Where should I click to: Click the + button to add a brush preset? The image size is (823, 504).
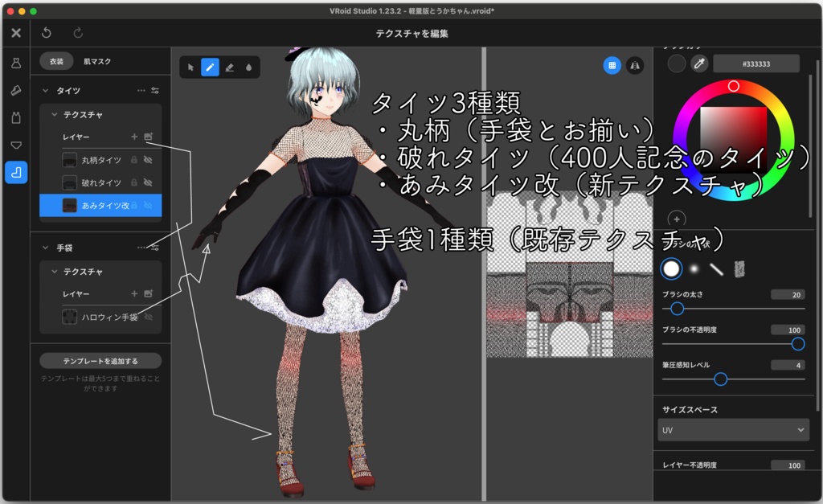click(676, 219)
